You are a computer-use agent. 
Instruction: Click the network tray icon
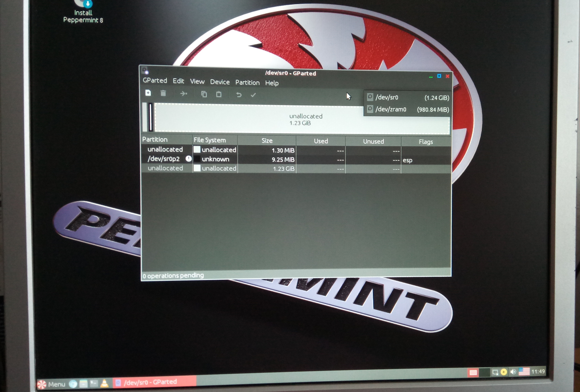(x=495, y=372)
